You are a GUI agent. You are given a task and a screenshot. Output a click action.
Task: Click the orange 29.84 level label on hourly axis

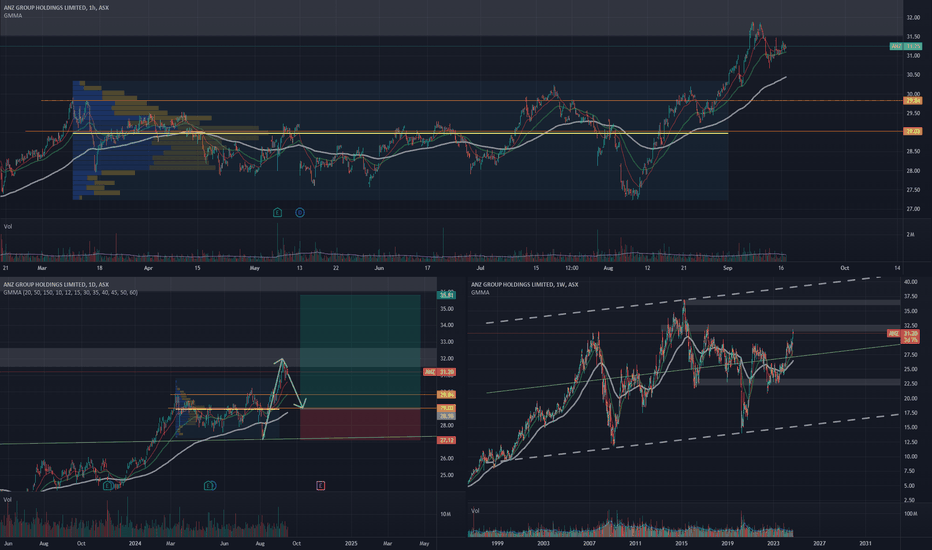(x=912, y=100)
